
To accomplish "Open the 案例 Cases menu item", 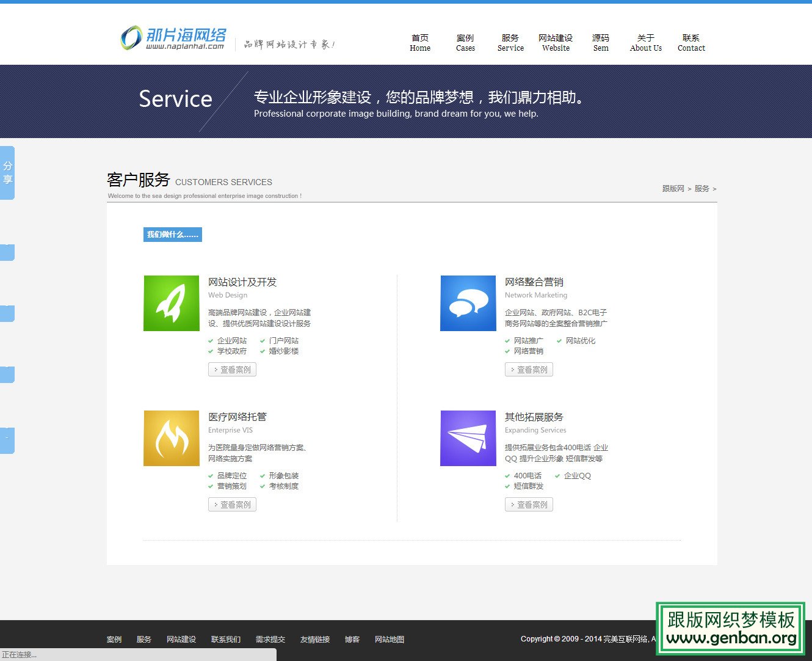I will pyautogui.click(x=465, y=43).
